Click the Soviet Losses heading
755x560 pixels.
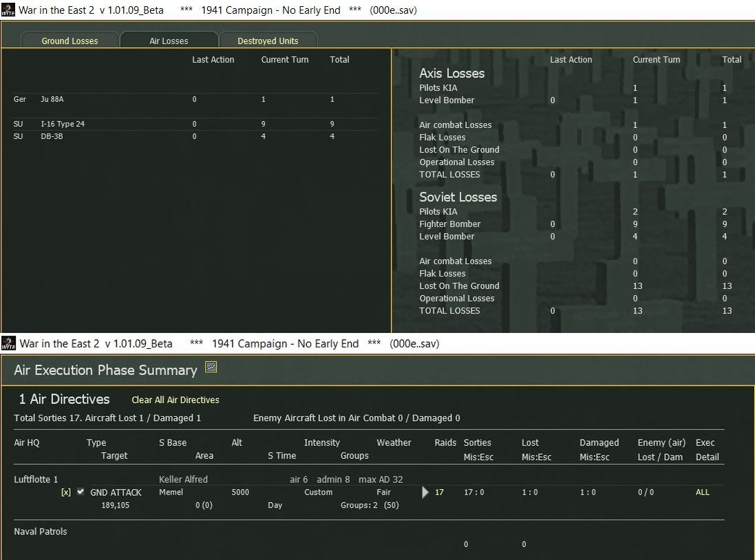458,197
